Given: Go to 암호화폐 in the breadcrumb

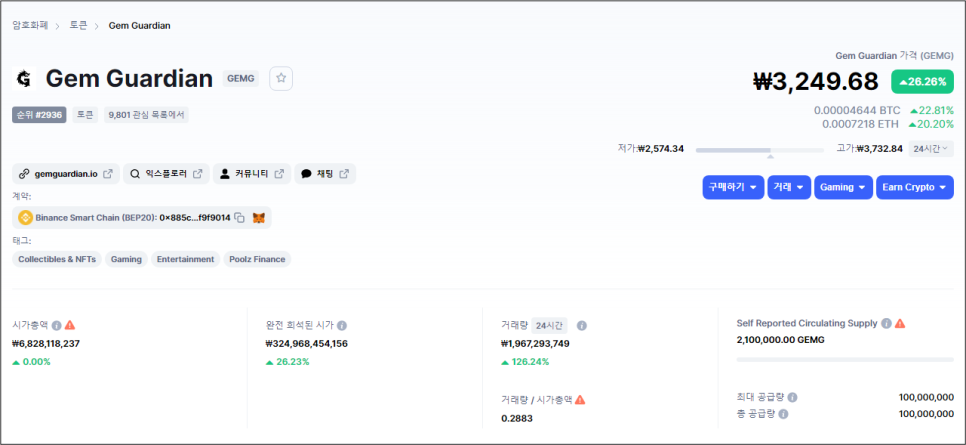Looking at the screenshot, I should 31,25.
